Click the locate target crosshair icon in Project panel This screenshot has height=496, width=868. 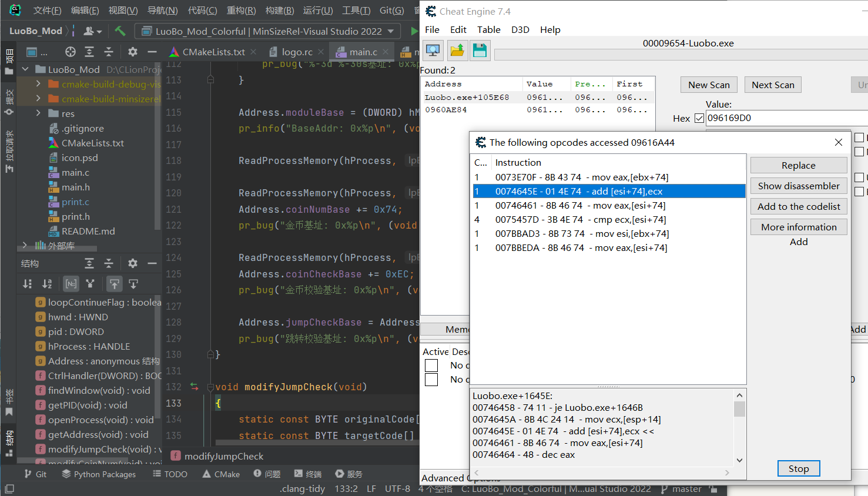click(x=71, y=52)
